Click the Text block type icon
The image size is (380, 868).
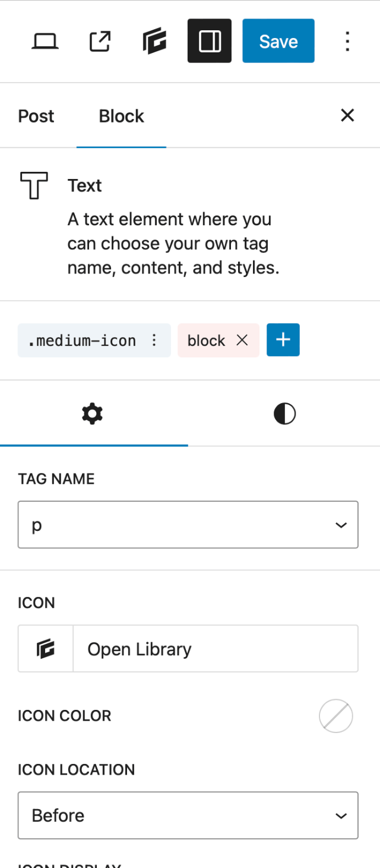[34, 185]
